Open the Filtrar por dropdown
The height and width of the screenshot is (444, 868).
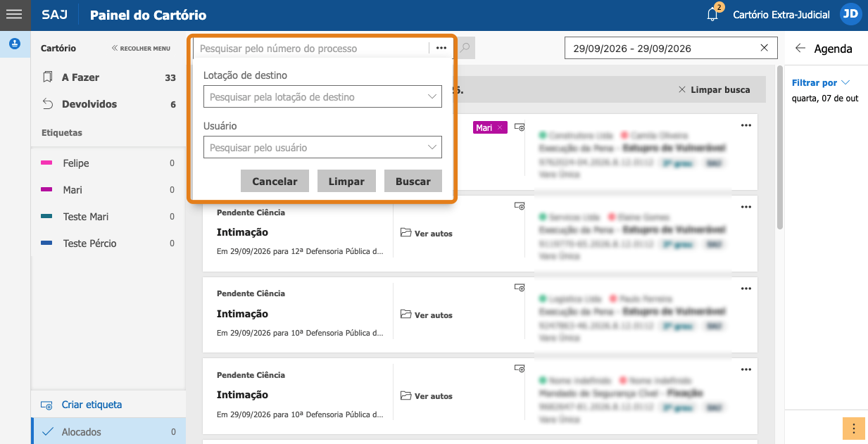click(821, 83)
